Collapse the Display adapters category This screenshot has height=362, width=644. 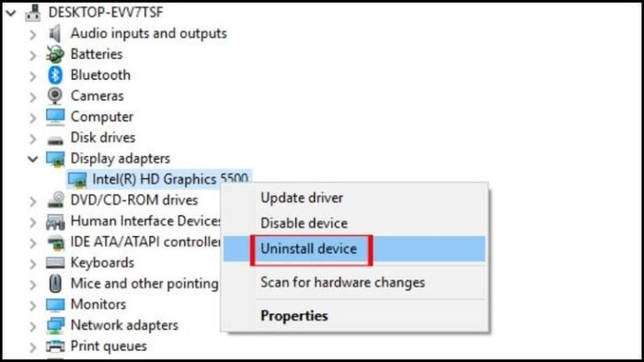[x=33, y=159]
